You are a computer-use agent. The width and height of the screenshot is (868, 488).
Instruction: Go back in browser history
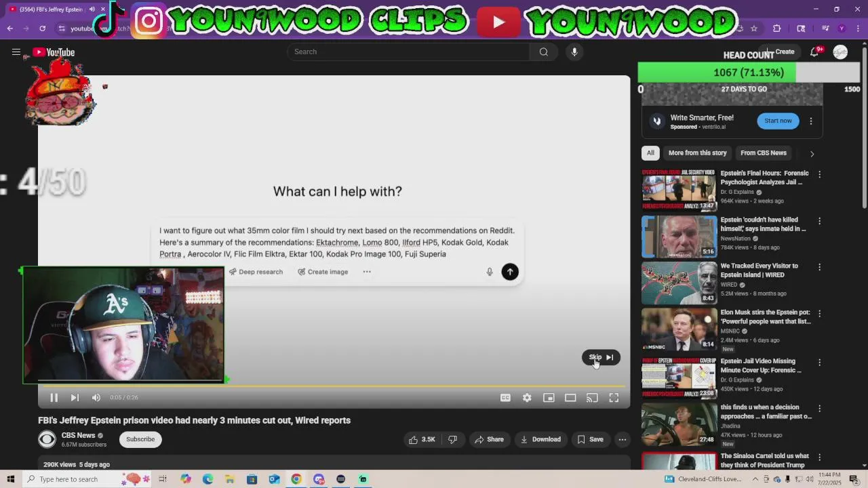click(x=10, y=28)
